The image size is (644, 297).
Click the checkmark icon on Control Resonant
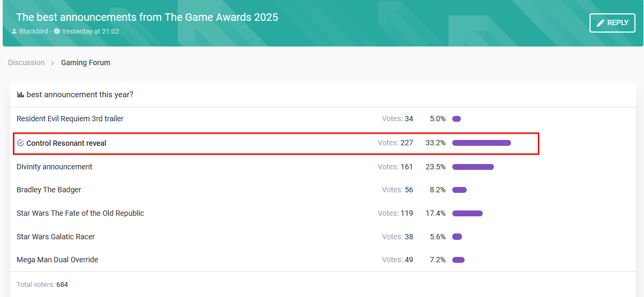point(21,143)
